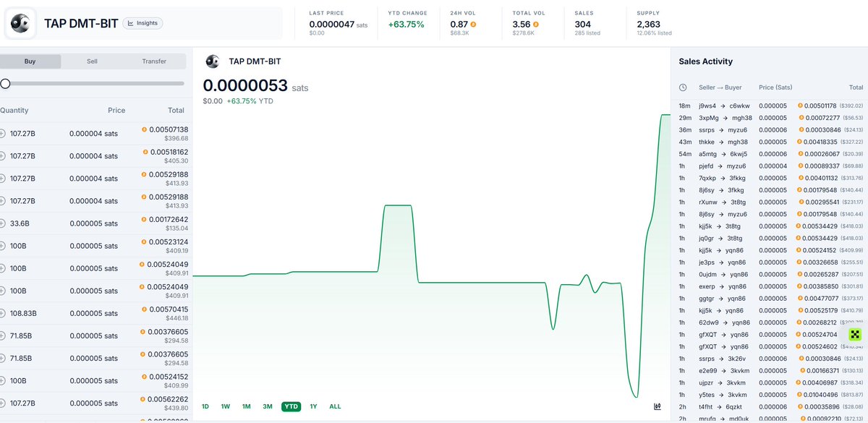Viewport: 868px width, 423px height.
Task: Switch to the Sell tab
Action: click(92, 61)
